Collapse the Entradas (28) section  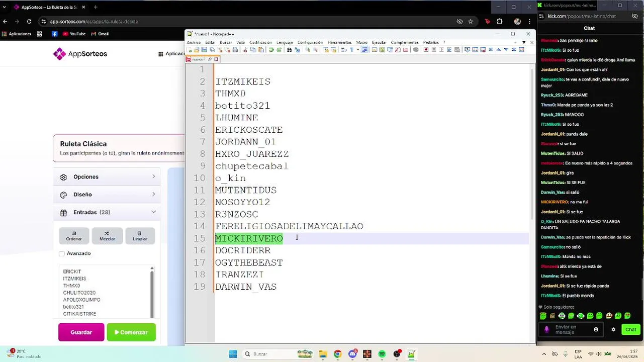point(107,212)
